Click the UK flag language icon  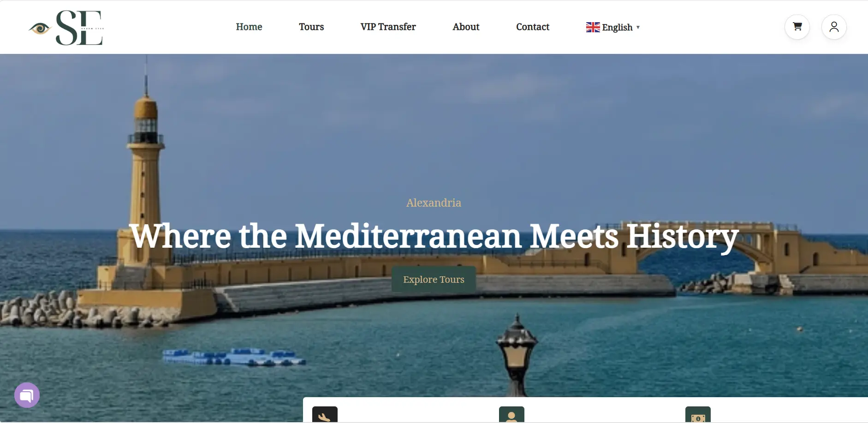[x=593, y=27]
